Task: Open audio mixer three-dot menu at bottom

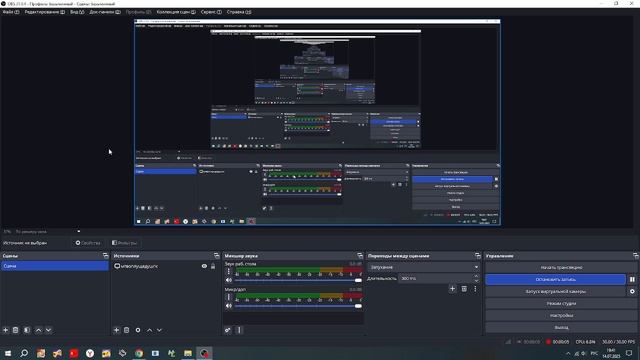Action: tap(239, 330)
